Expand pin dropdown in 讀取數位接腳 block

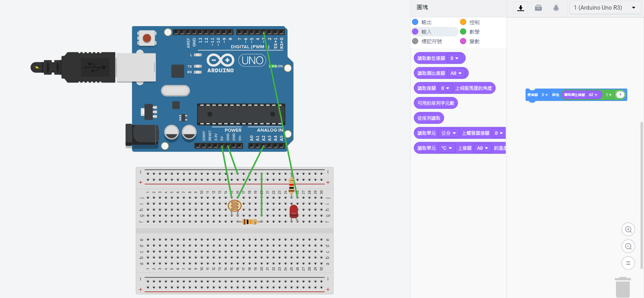point(454,58)
